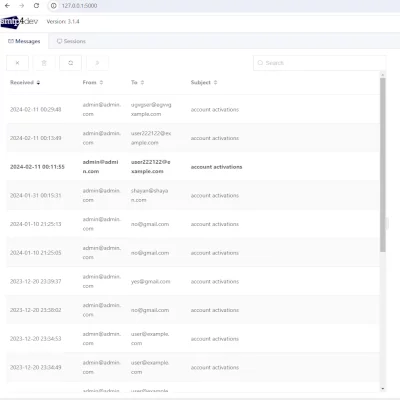Click the address bar URL 127.0.0.1:5000

(x=79, y=6)
